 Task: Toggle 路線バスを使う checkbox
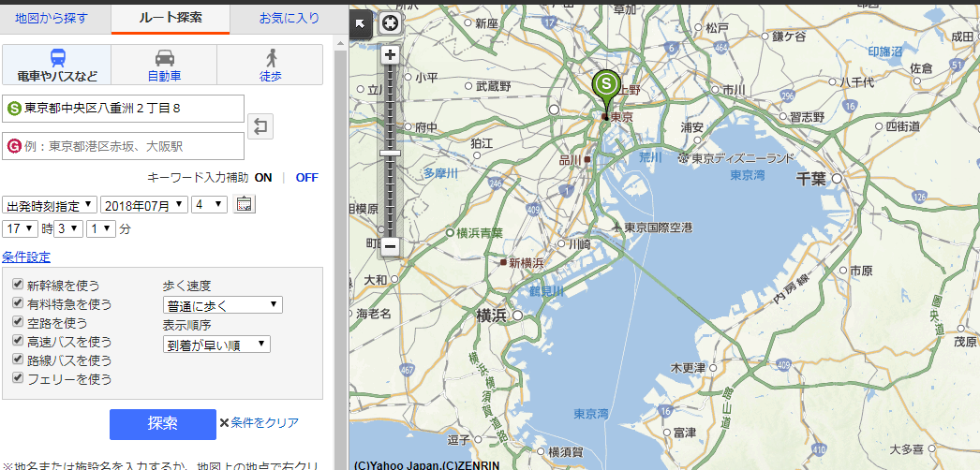pos(18,359)
